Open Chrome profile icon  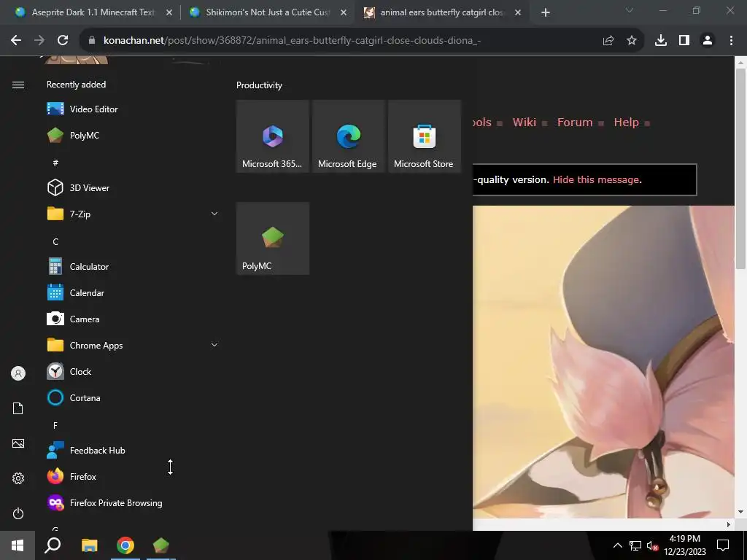point(708,41)
